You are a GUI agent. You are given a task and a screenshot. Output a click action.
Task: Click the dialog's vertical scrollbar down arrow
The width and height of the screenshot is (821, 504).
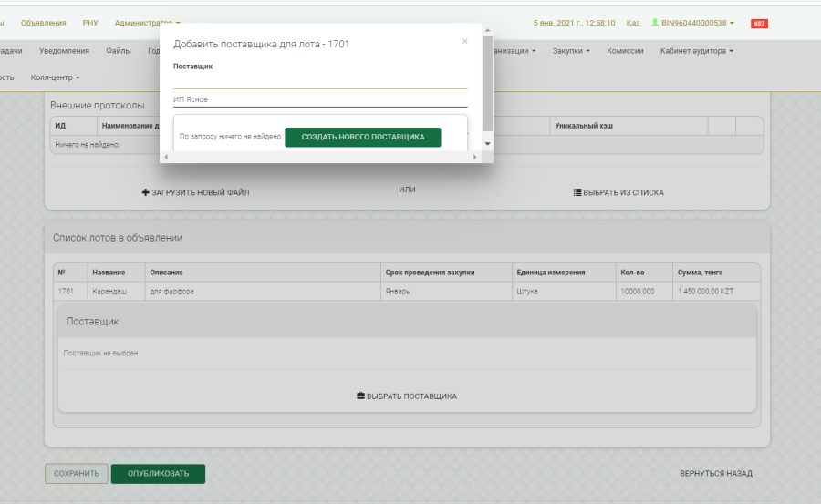point(487,144)
